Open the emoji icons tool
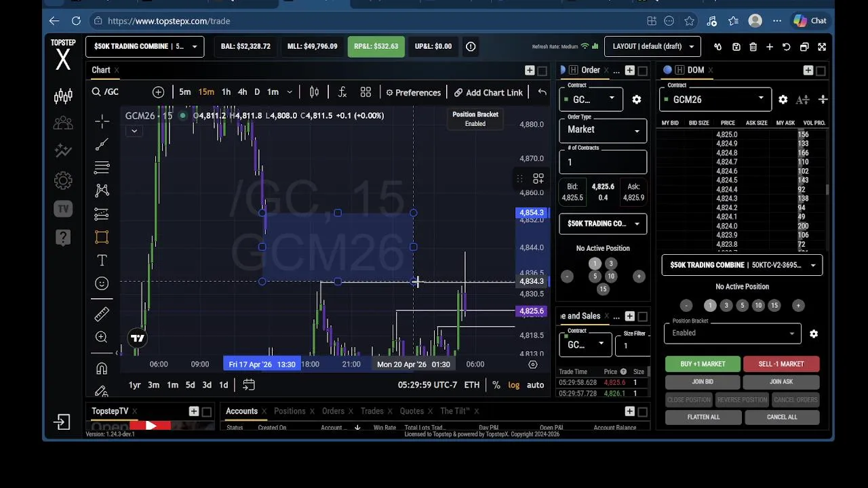The height and width of the screenshot is (488, 868). click(102, 283)
